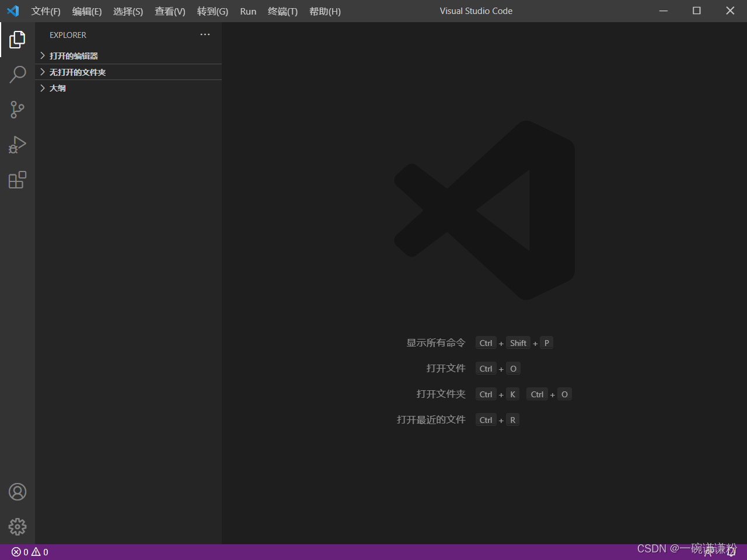Click the VS Code logo in the title bar
This screenshot has height=560, width=747.
click(x=13, y=10)
